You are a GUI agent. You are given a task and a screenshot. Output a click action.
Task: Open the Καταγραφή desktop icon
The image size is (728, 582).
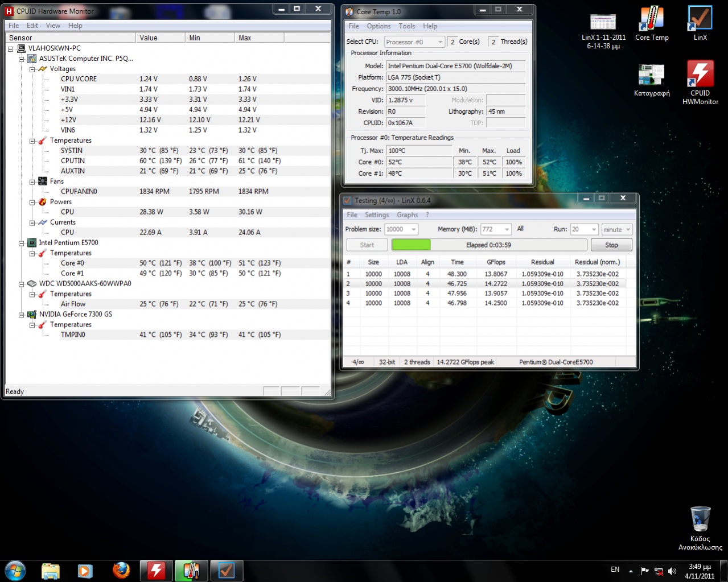(x=652, y=80)
